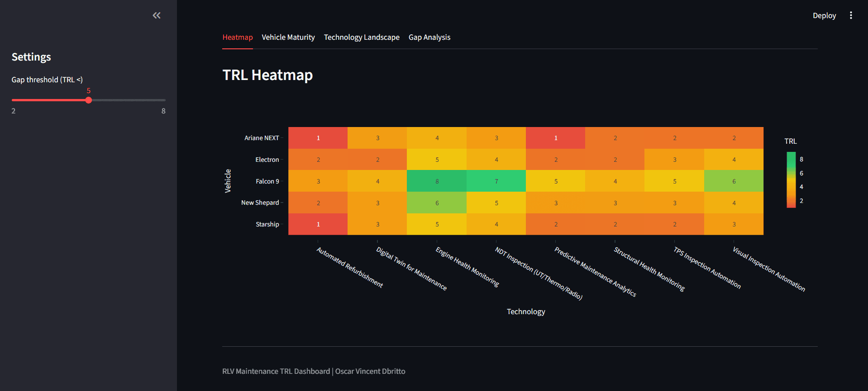The width and height of the screenshot is (868, 391).
Task: Click the slider minimum value 2
Action: [x=14, y=111]
